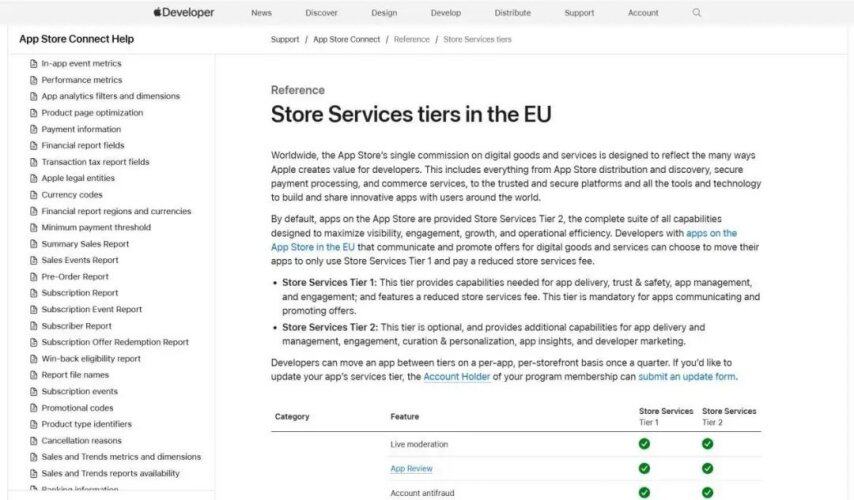The image size is (854, 500).
Task: Click the Account antifraud feature row
Action: pyautogui.click(x=422, y=493)
